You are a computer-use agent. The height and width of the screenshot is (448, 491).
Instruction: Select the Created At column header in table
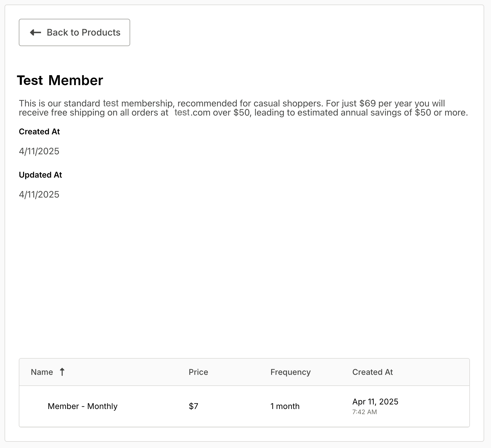(373, 372)
